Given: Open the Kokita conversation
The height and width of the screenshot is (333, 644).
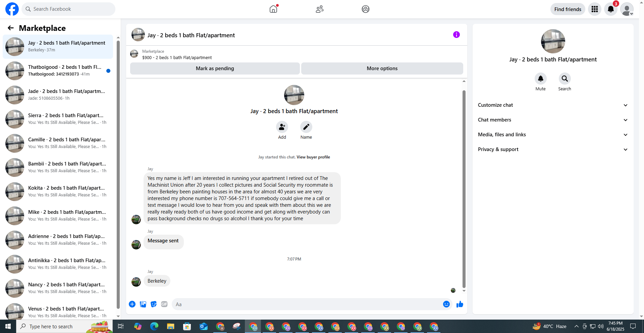Looking at the screenshot, I should [58, 192].
